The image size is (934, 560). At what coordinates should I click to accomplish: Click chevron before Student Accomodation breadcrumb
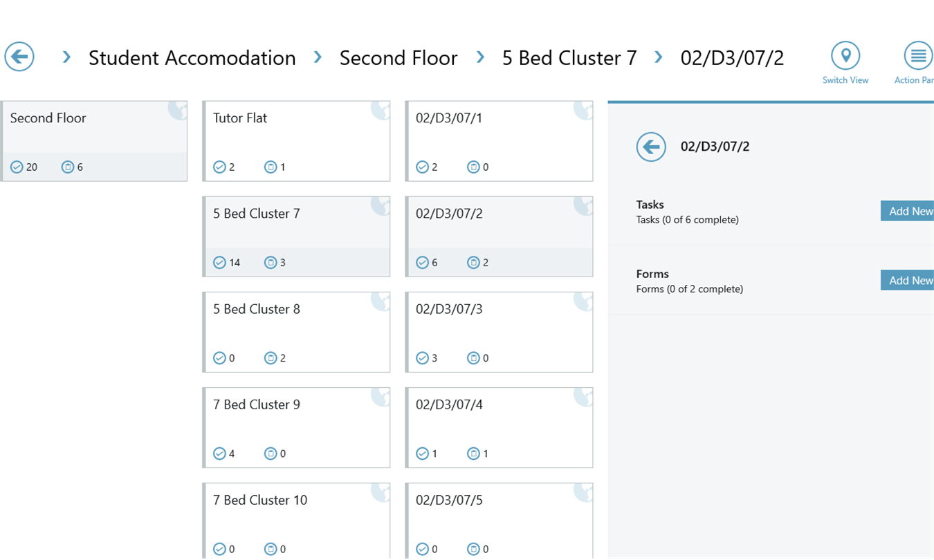[66, 57]
